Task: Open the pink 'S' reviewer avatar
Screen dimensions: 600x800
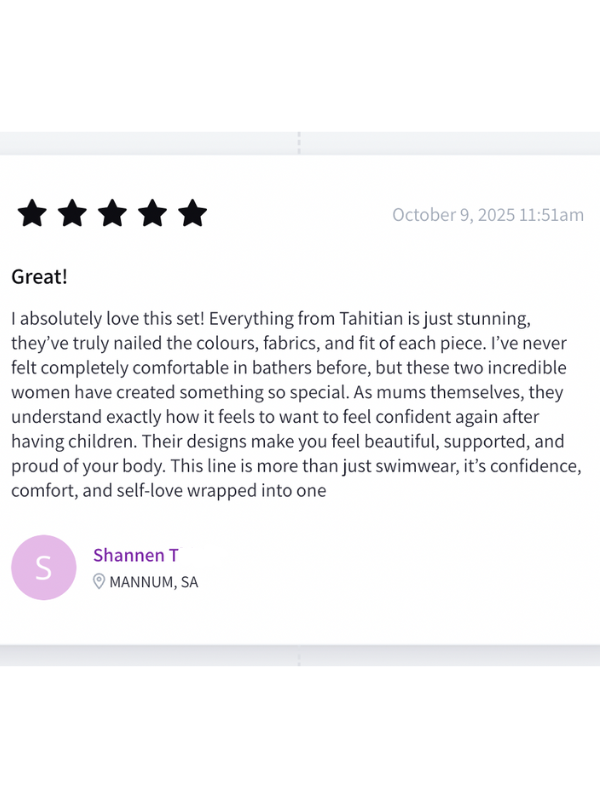Action: 44,567
